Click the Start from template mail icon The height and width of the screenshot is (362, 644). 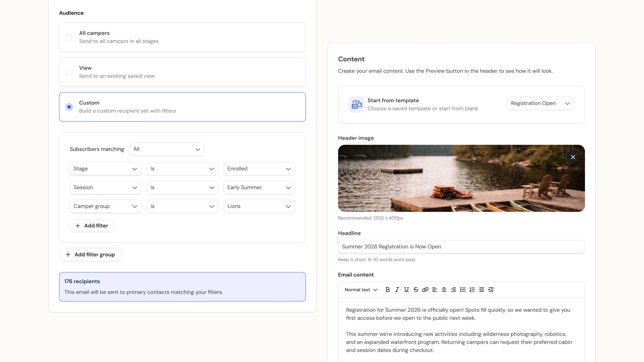[x=357, y=104]
